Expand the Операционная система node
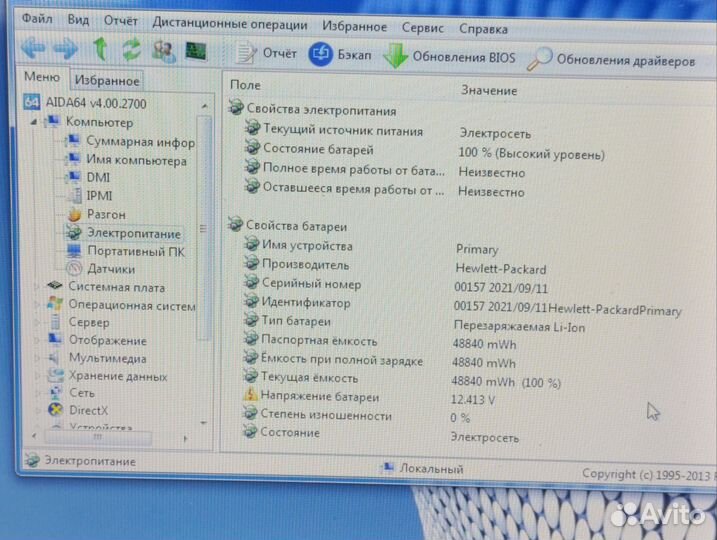 click(x=37, y=305)
